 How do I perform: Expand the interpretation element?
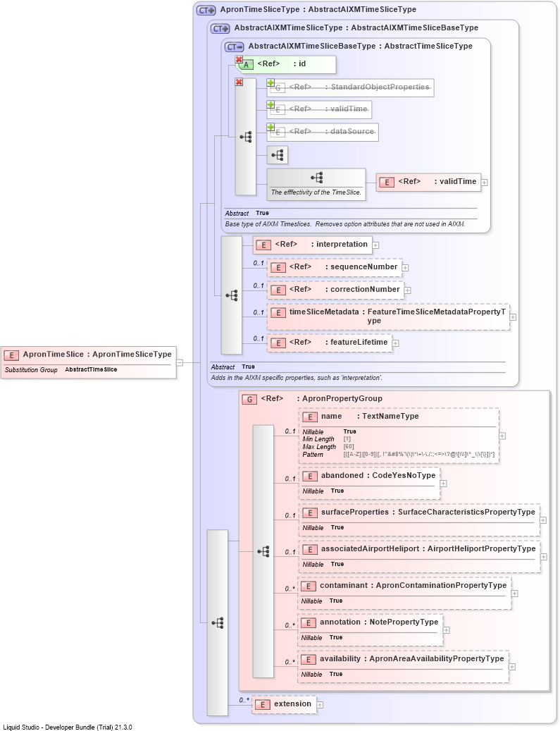375,245
